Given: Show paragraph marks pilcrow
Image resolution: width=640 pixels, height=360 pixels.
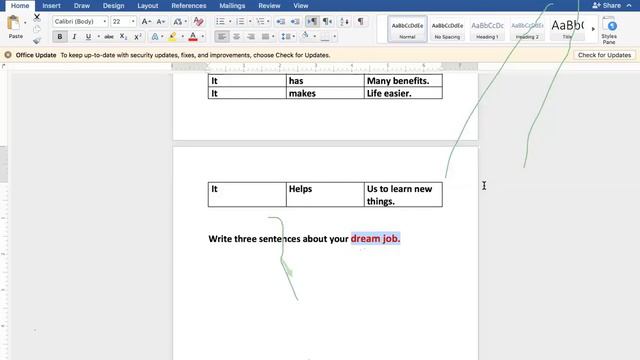Looking at the screenshot, I should click(x=361, y=21).
